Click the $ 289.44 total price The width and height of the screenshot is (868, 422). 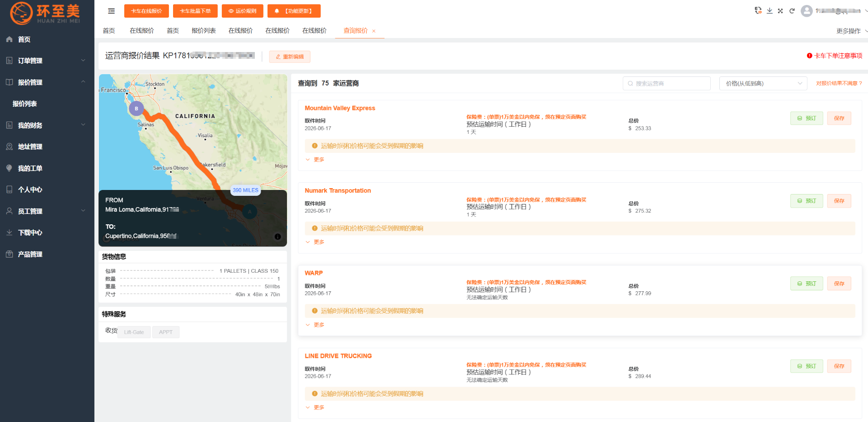(640, 376)
